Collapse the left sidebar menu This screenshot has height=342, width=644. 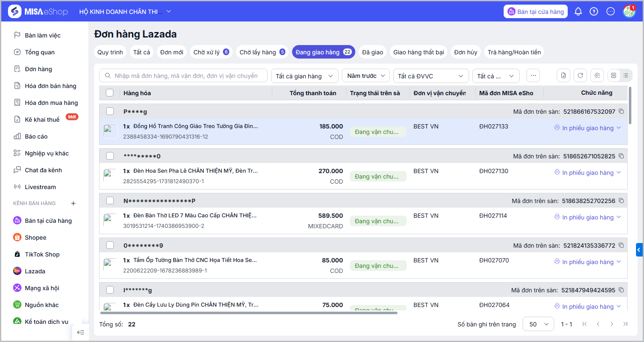[x=80, y=332]
